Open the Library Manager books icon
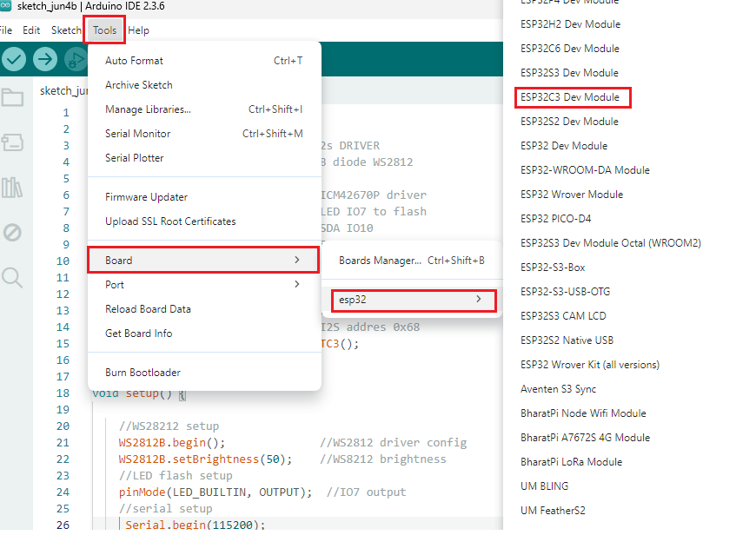 tap(12, 188)
